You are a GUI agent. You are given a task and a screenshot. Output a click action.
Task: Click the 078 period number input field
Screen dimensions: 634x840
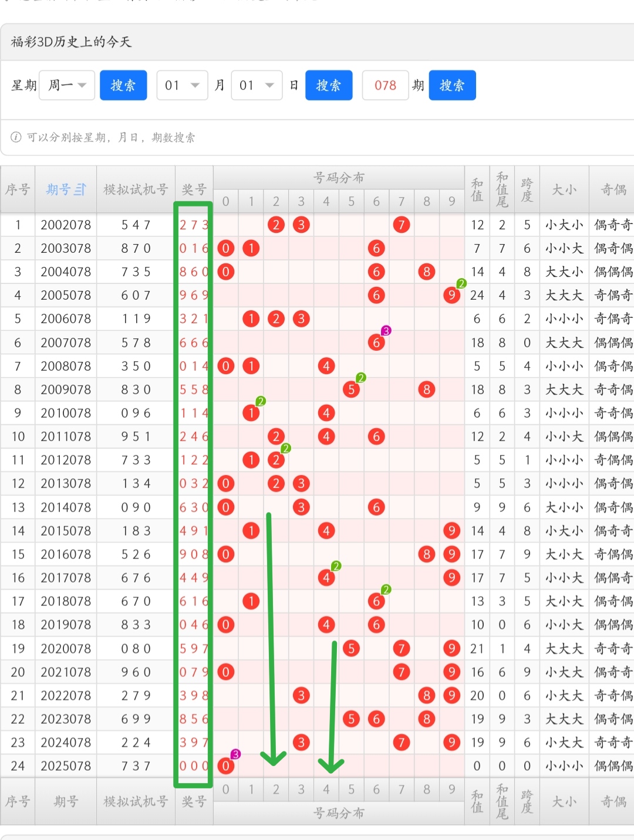385,86
